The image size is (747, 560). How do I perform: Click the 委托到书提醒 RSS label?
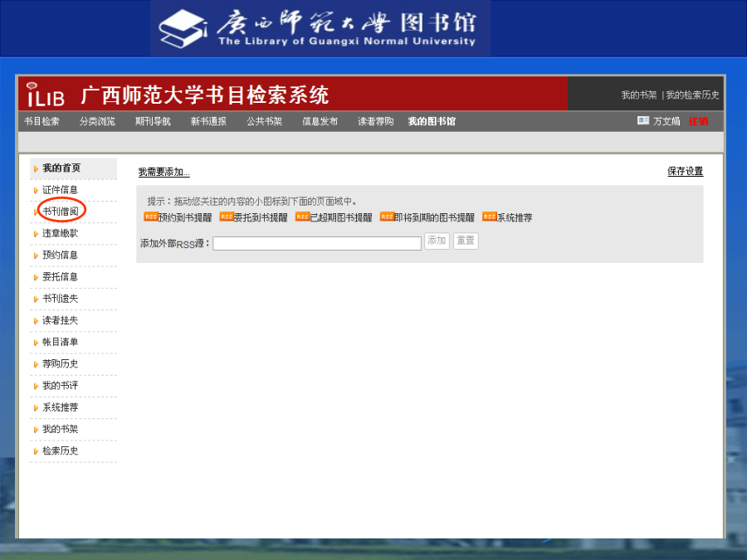point(261,217)
